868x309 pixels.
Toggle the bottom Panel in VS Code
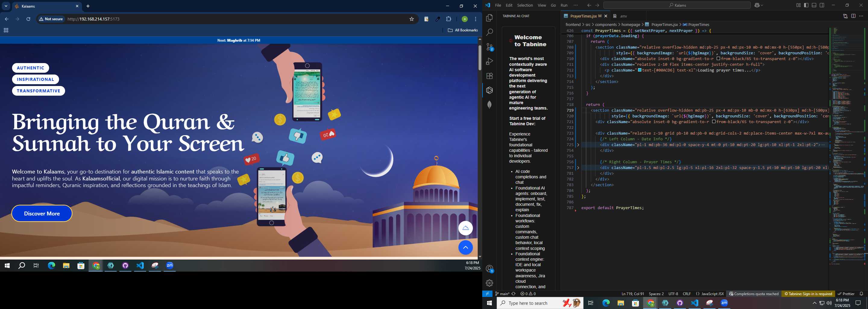(814, 5)
